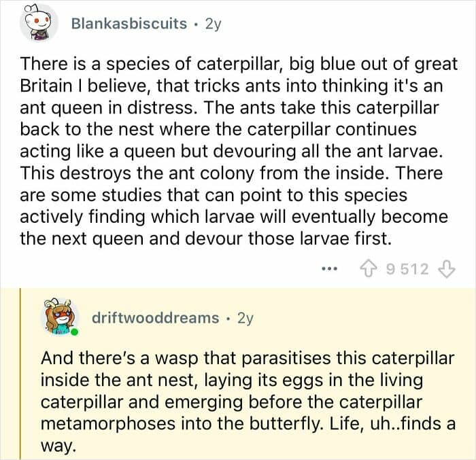The image size is (476, 460).
Task: Downvote the Blankasbiscuits caterpillar comment
Action: pos(446,269)
